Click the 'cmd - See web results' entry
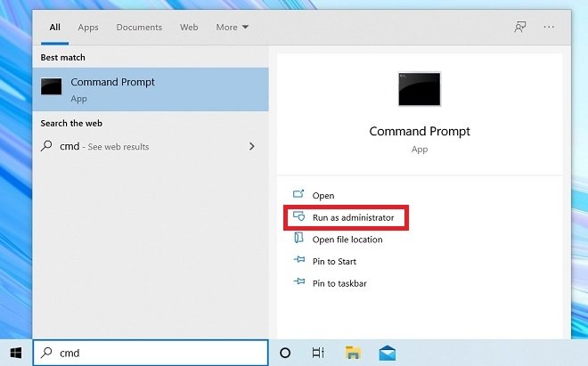 (x=151, y=146)
